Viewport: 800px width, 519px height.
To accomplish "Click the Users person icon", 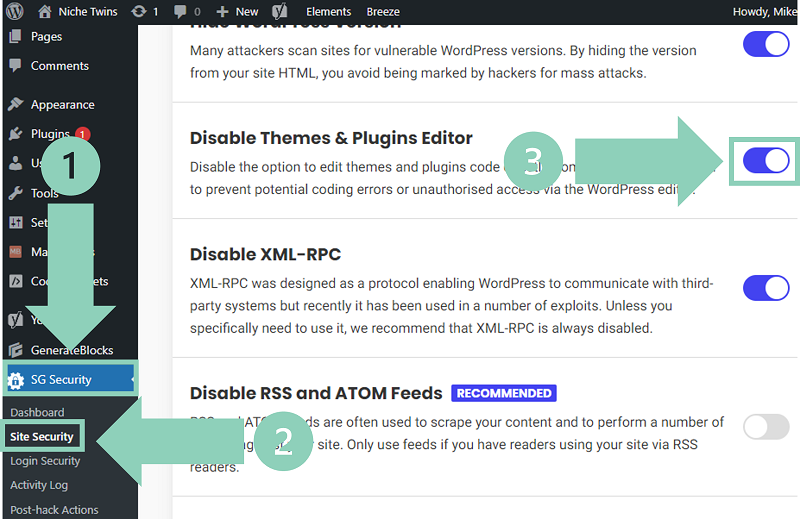I will [15, 163].
